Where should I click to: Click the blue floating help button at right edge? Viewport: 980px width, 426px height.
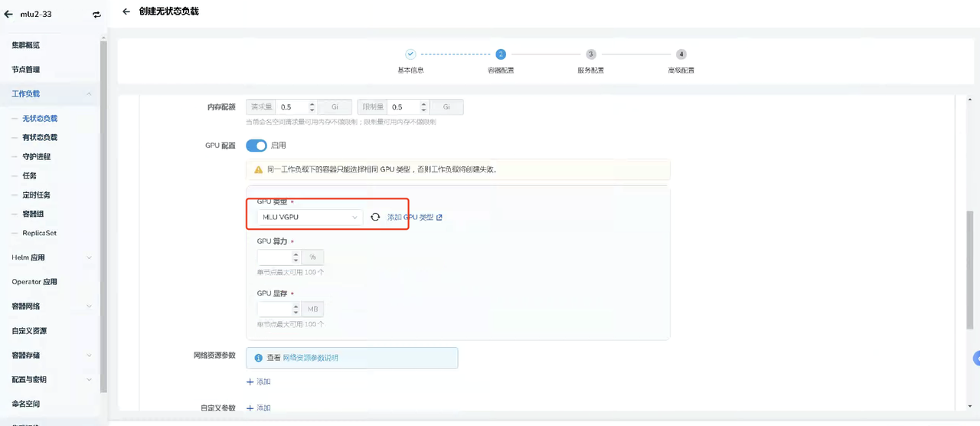coord(976,358)
